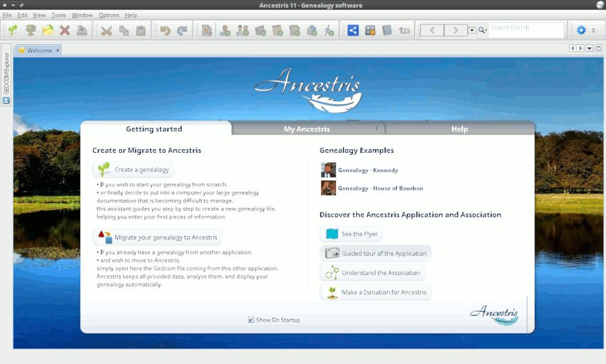This screenshot has height=364, width=606.
Task: Open the Window menu
Action: (82, 15)
